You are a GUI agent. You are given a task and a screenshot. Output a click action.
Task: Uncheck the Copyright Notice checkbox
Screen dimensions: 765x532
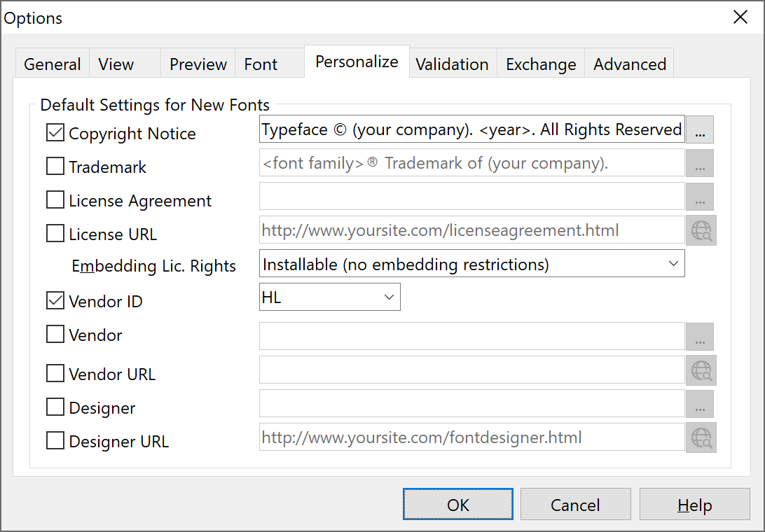[55, 132]
